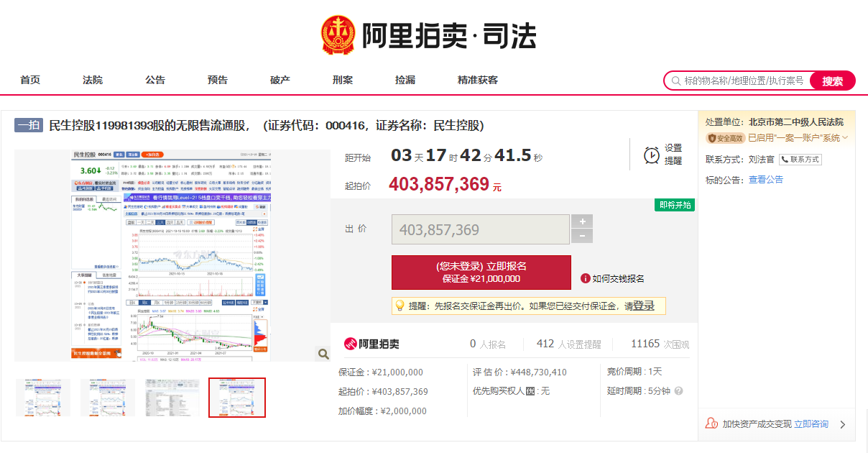This screenshot has width=868, height=453.
Task: Expand the 加快资产成交变现 arrow chevron
Action: 843,424
